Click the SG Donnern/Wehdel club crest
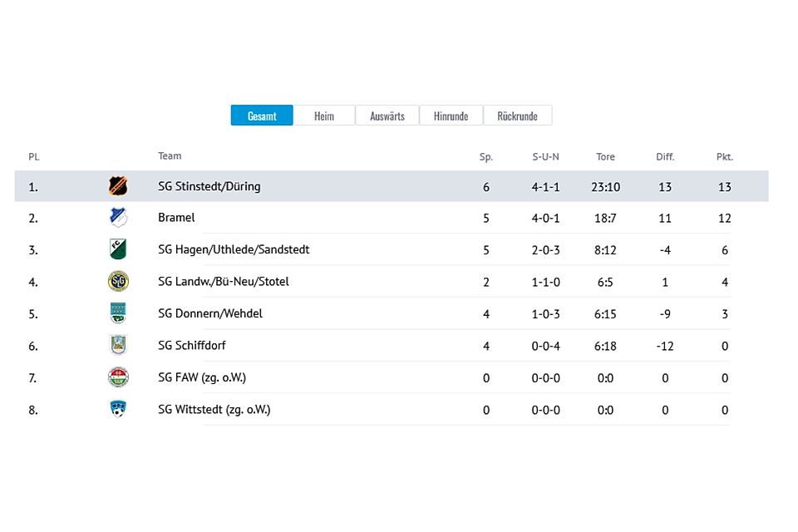 (118, 313)
